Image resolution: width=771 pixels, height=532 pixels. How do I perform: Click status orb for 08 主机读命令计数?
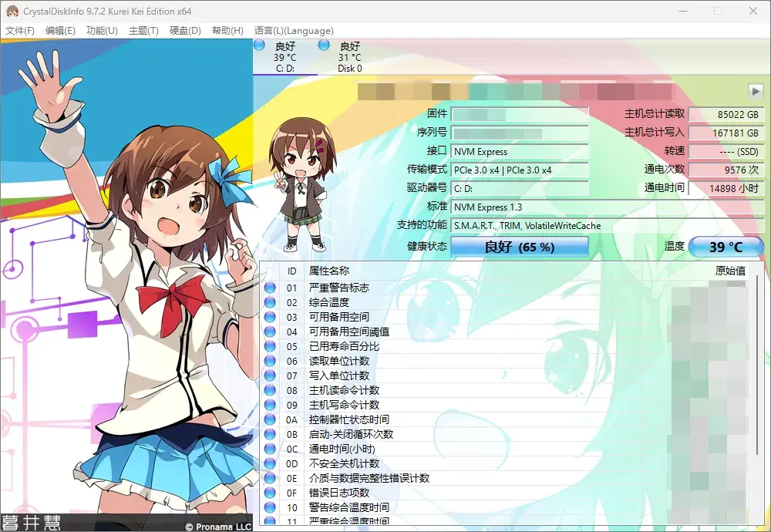pyautogui.click(x=270, y=390)
